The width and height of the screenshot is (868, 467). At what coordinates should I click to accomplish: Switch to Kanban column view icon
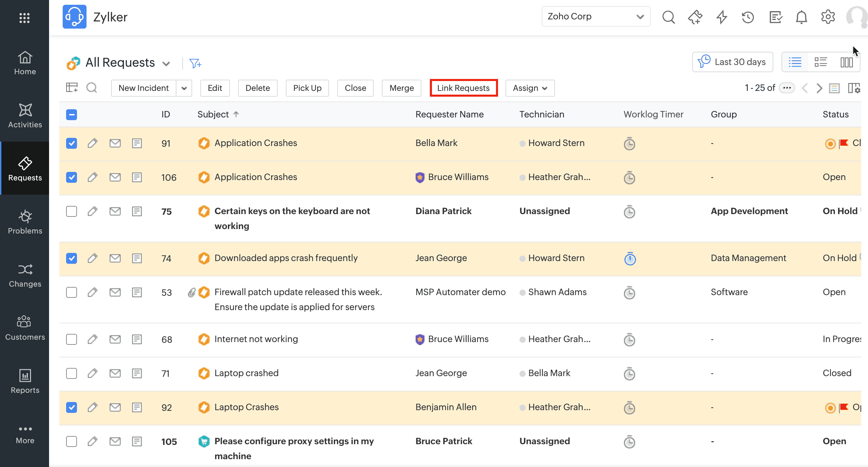click(x=847, y=62)
